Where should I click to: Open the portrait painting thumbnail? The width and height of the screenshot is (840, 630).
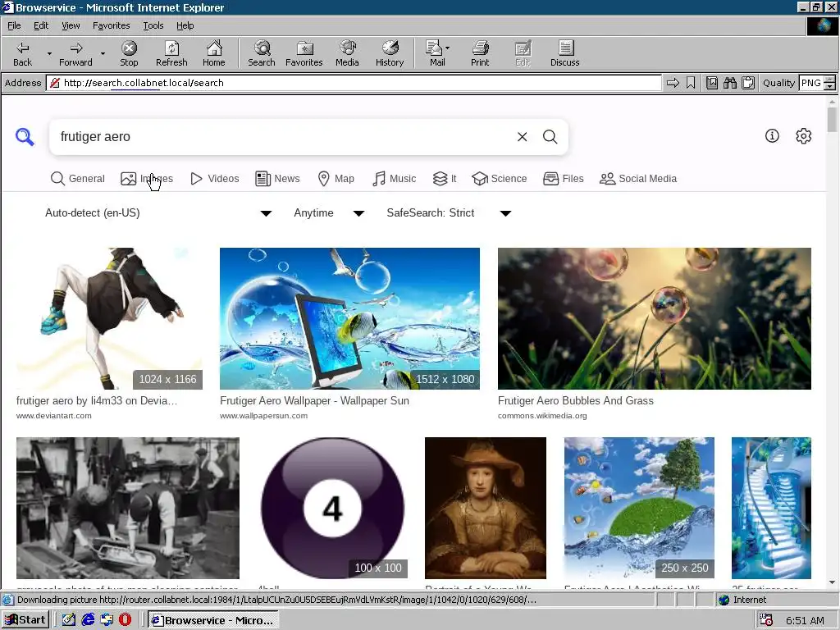pyautogui.click(x=486, y=508)
